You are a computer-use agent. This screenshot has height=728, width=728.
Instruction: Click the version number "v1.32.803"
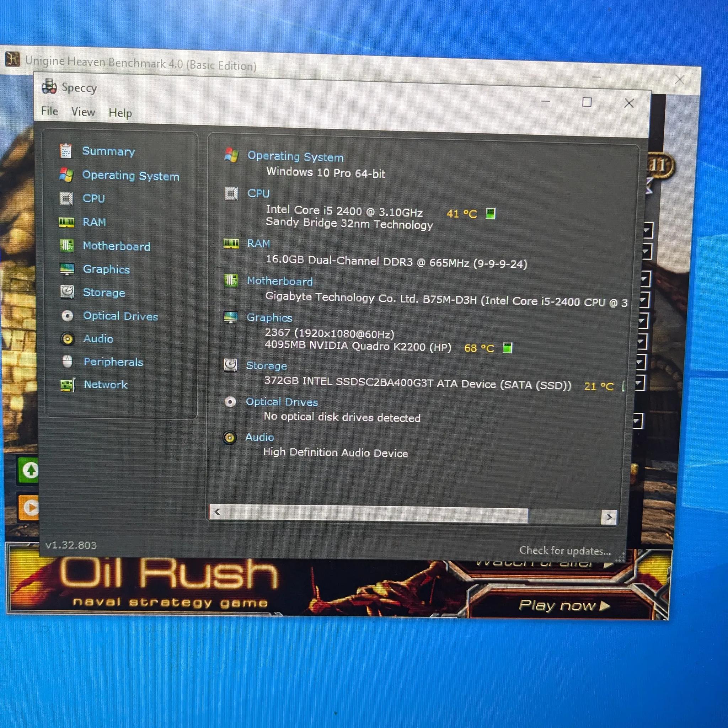click(71, 545)
